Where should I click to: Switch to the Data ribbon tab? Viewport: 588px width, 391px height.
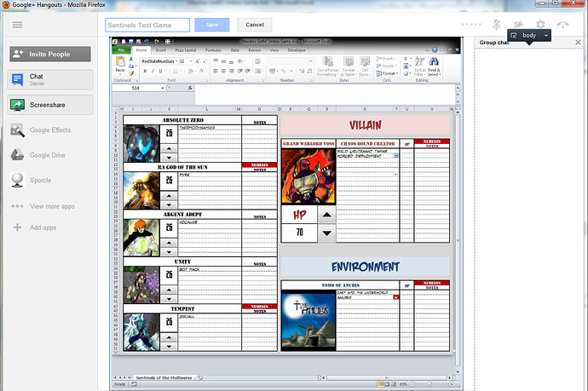234,50
